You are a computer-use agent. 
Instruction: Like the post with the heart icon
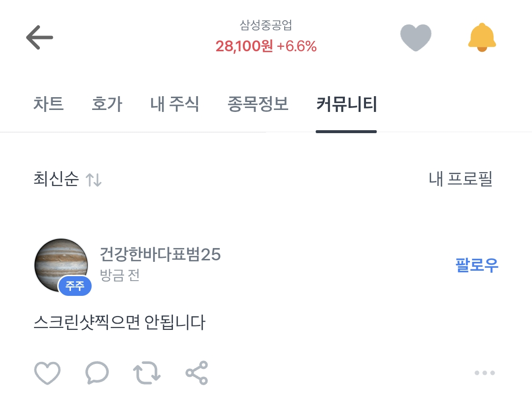[47, 373]
